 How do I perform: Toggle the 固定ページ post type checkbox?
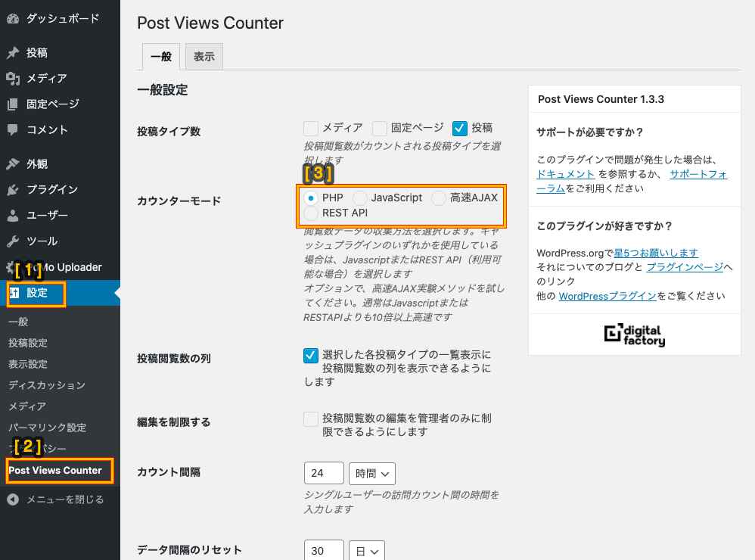(380, 128)
